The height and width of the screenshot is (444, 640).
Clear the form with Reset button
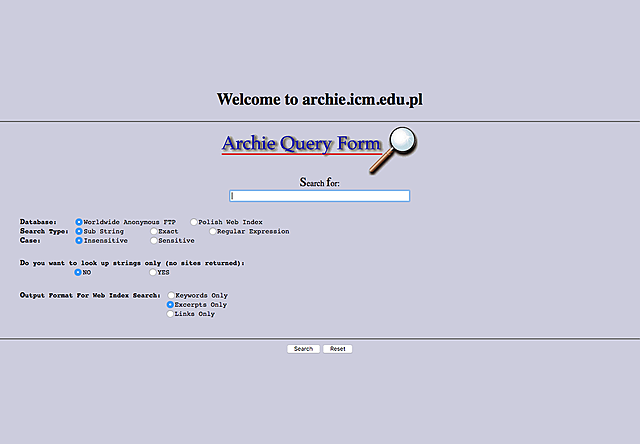[x=338, y=349]
